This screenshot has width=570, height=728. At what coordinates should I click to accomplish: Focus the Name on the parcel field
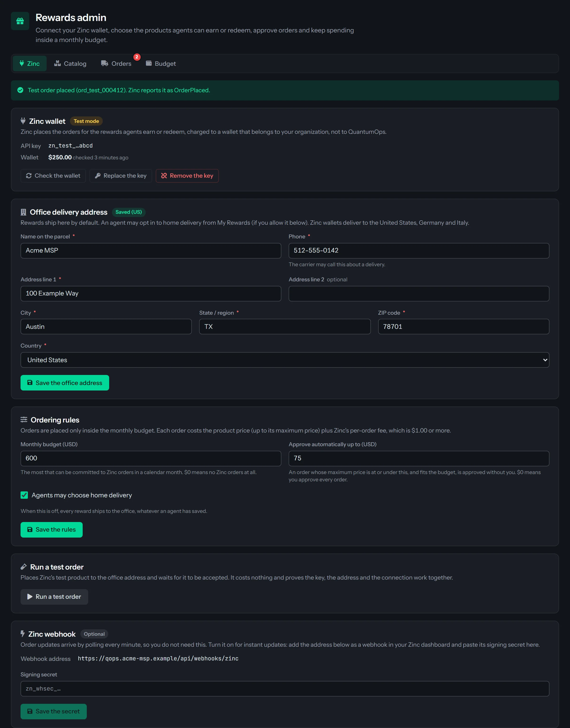coord(151,251)
